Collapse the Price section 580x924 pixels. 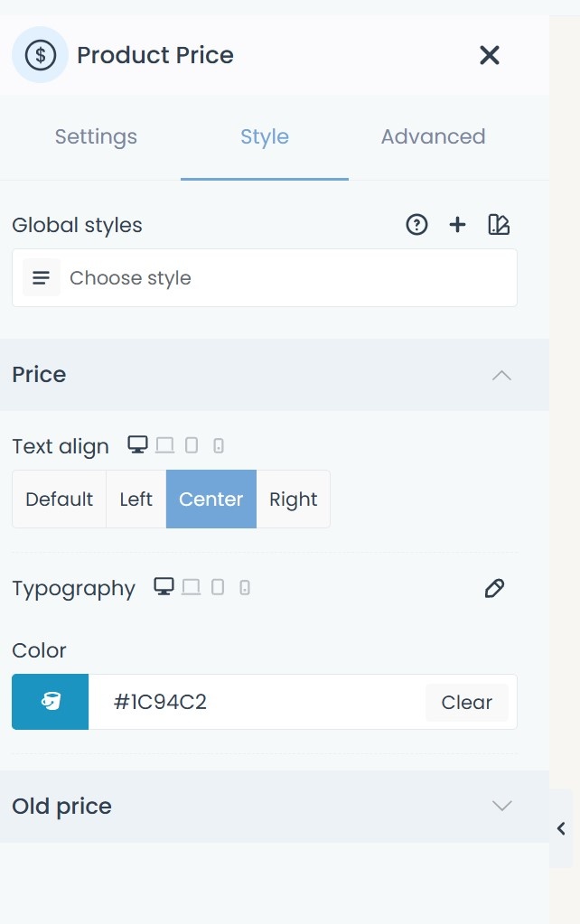501,375
